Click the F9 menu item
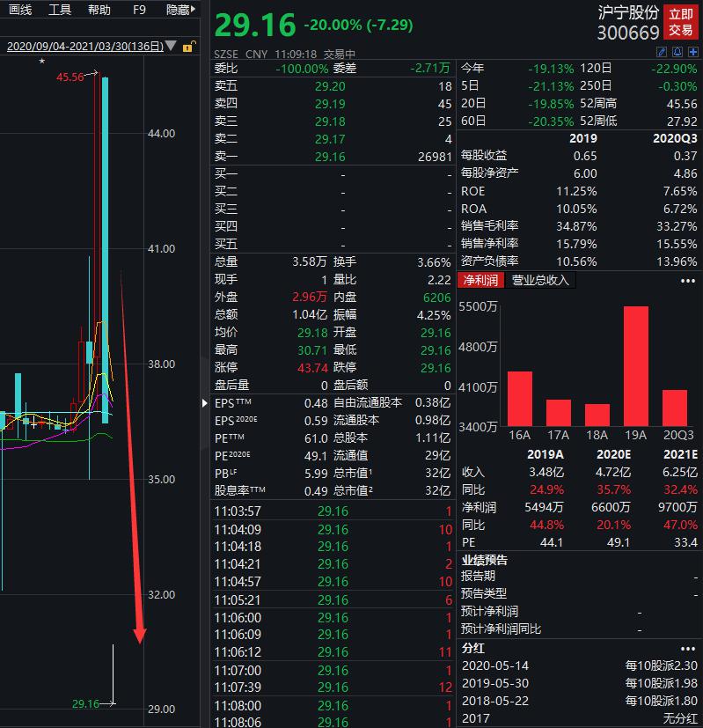The width and height of the screenshot is (703, 728). pos(139,10)
